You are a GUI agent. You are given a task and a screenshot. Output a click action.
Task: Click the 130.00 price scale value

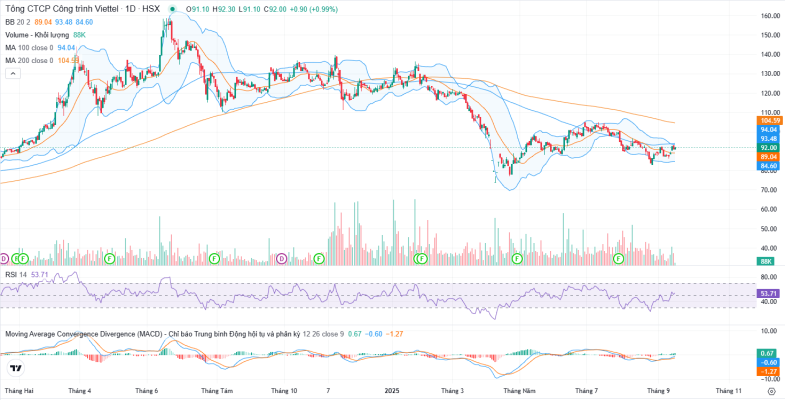point(770,74)
